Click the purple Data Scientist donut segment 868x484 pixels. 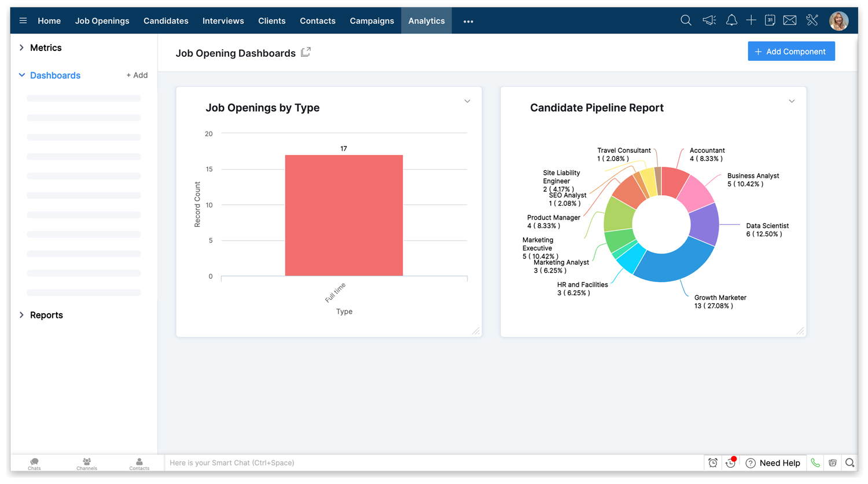[x=705, y=224]
